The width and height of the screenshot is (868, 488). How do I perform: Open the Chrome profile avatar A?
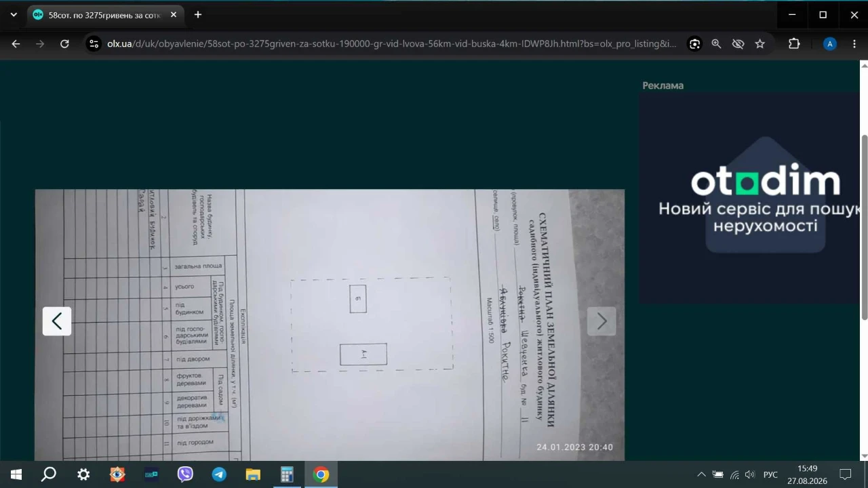click(x=829, y=44)
